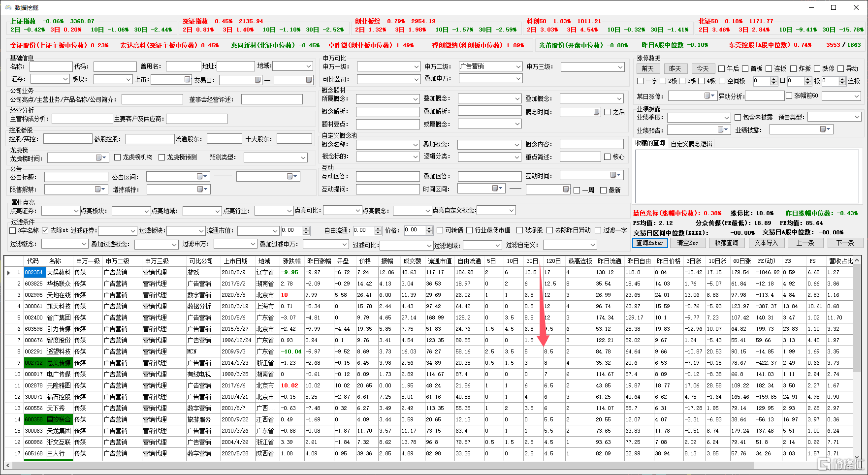Screen dimensions: 868x475
Task: Enable the 破净股 checkbox
Action: pyautogui.click(x=519, y=230)
